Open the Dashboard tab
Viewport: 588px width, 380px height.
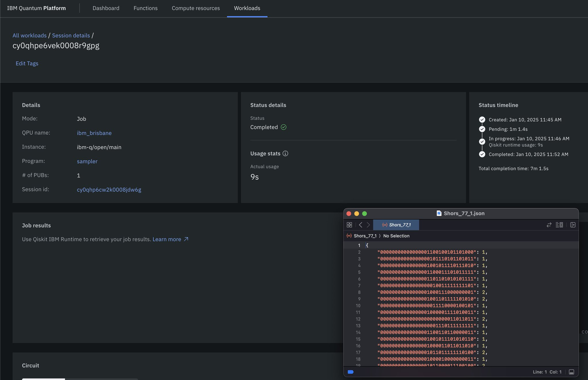106,8
